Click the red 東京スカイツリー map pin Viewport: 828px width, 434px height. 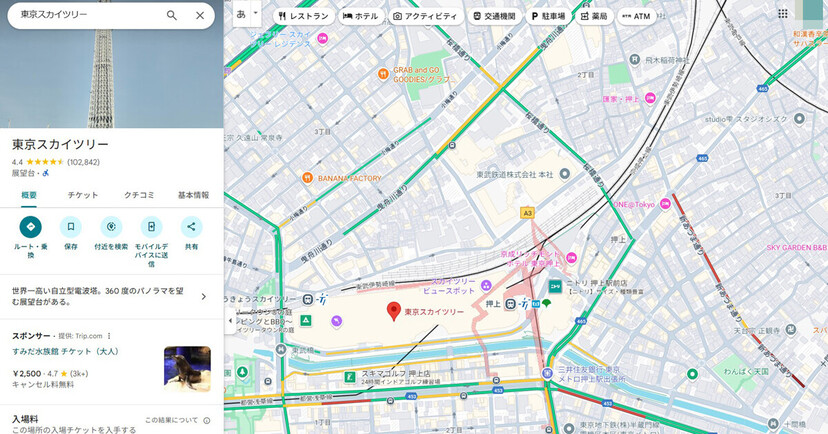393,310
